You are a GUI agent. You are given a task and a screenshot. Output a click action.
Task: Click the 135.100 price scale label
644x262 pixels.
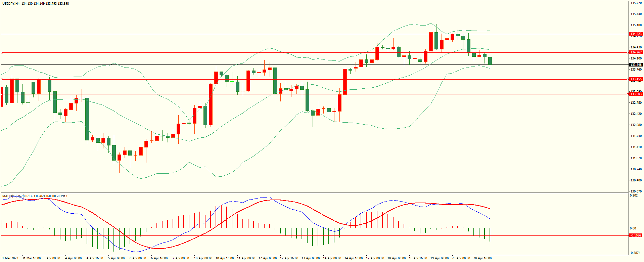pos(636,25)
